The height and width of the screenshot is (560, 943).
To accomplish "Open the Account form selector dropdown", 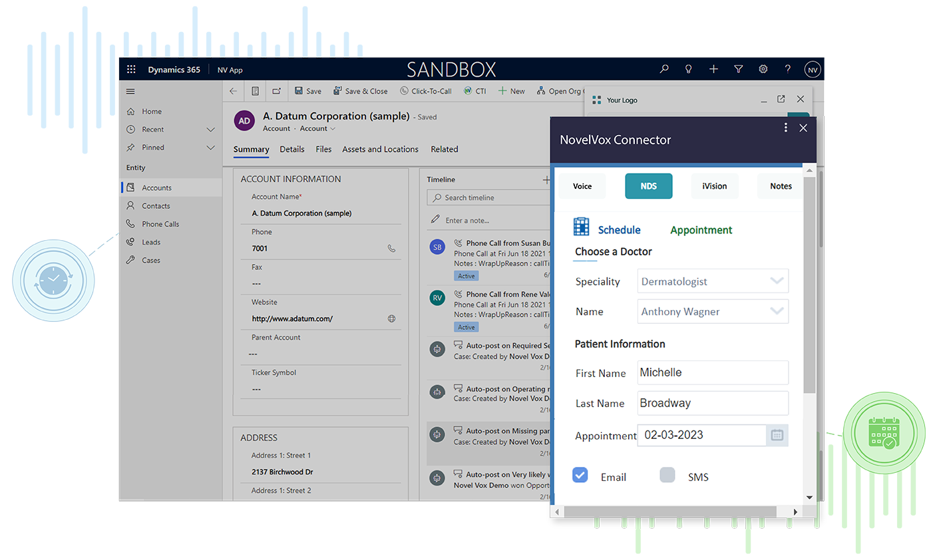I will (x=317, y=129).
